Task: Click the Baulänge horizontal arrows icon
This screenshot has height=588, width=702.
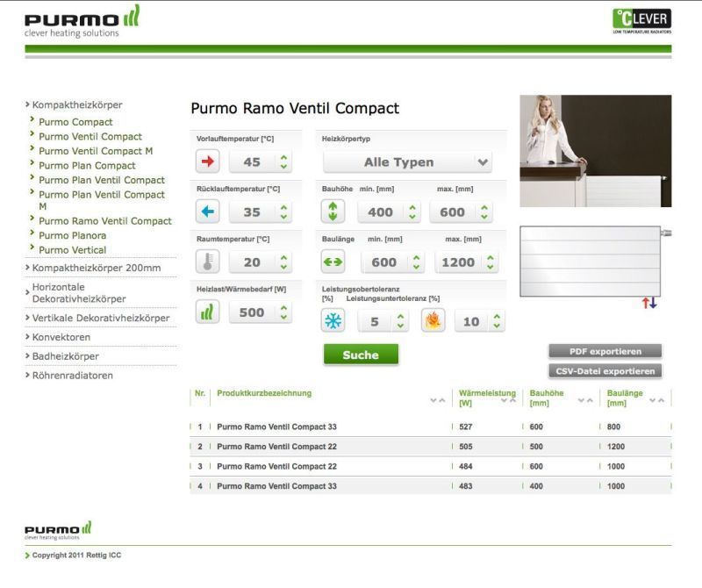Action: tap(333, 262)
